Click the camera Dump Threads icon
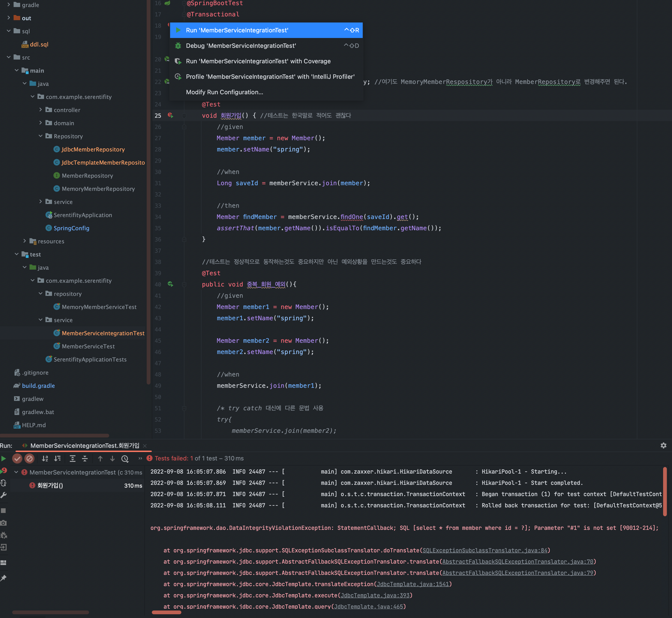This screenshot has height=618, width=672. 4,523
